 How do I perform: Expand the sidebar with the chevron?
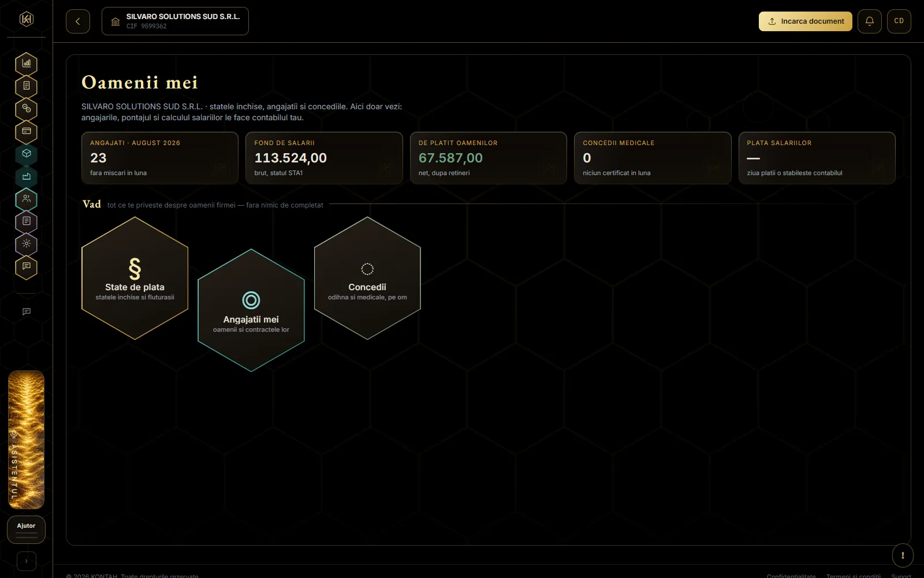[26, 561]
